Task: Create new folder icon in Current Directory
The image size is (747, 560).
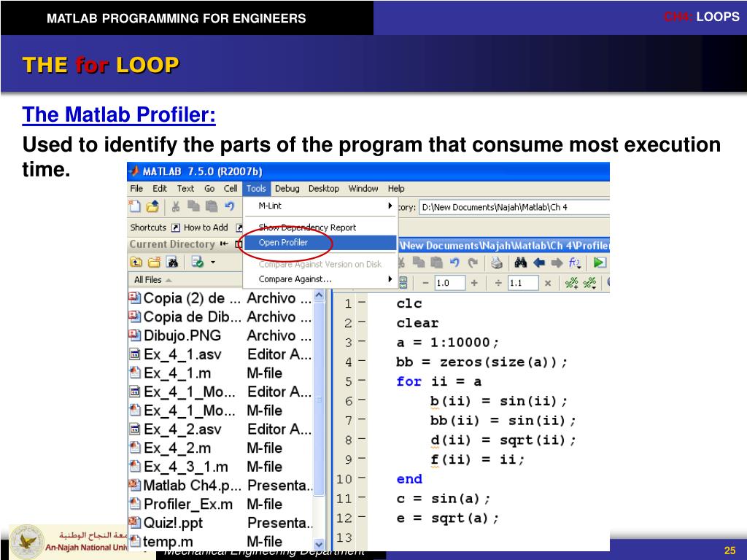Action: (x=155, y=262)
